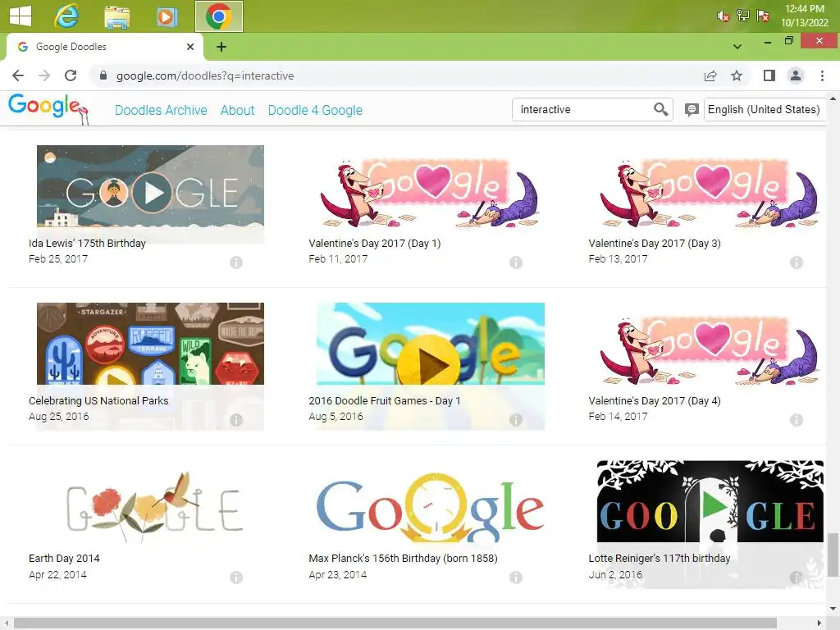This screenshot has height=630, width=840.
Task: Open the English (United States) language dropdown
Action: 764,109
